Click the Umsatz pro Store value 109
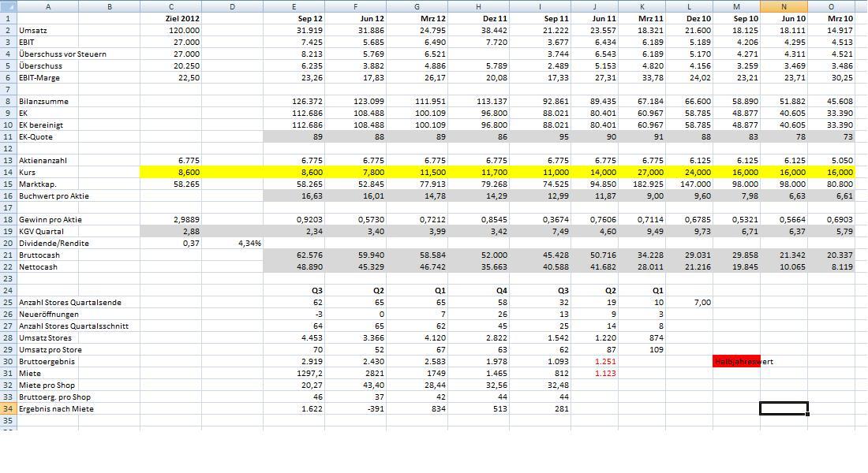The height and width of the screenshot is (473, 868). pyautogui.click(x=642, y=350)
